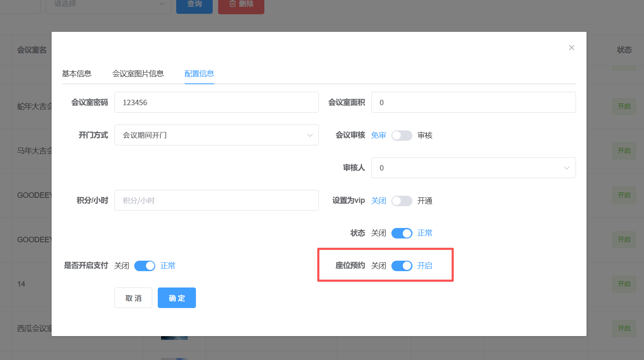
Task: Click the red 删除 button behind the dialog
Action: coord(241,5)
